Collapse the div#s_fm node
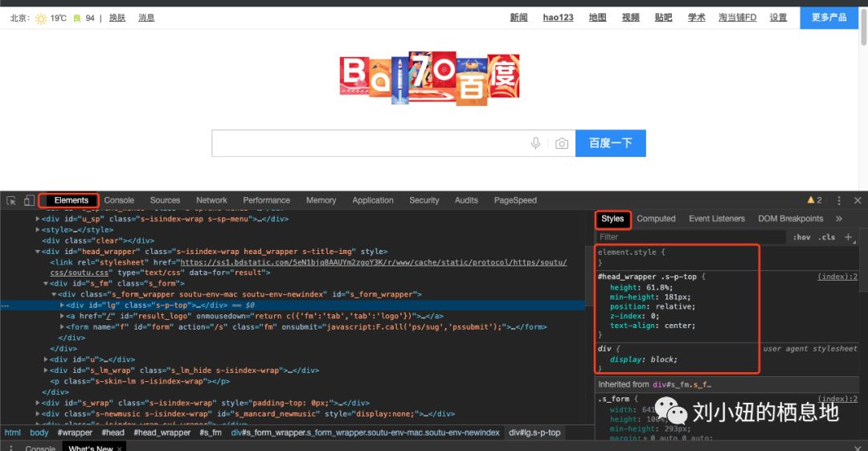 (46, 284)
